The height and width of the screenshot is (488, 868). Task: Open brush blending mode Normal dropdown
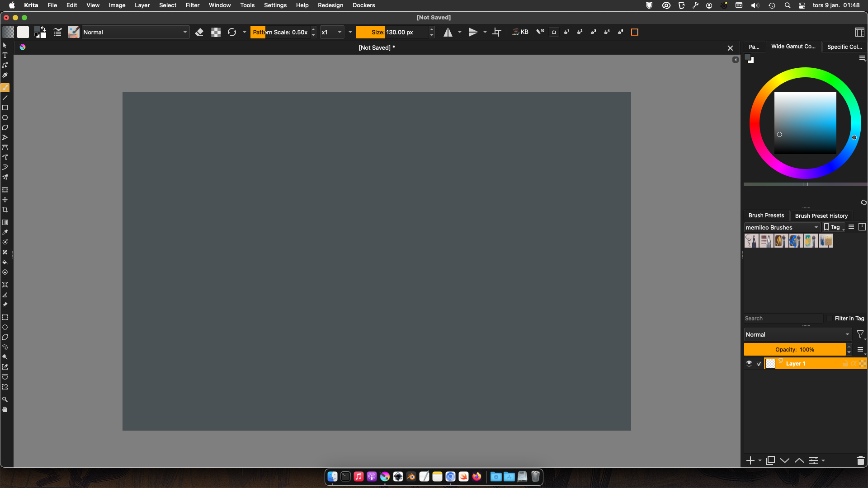135,32
